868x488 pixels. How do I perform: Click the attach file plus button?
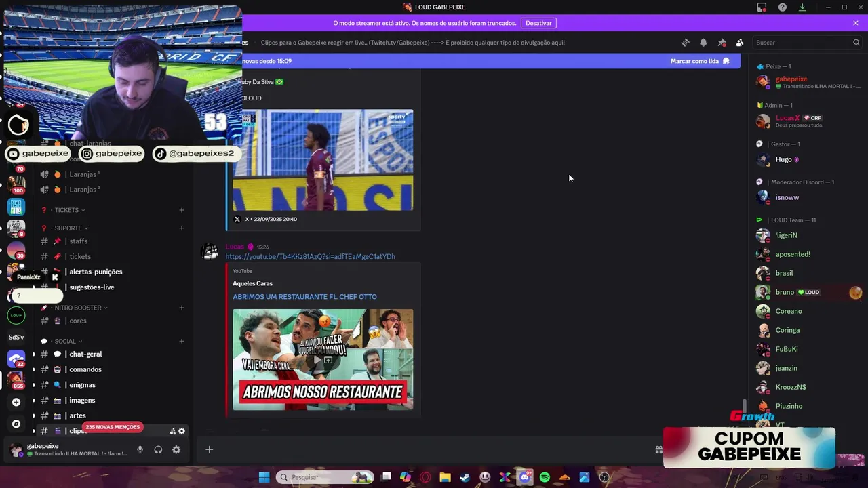(x=209, y=449)
